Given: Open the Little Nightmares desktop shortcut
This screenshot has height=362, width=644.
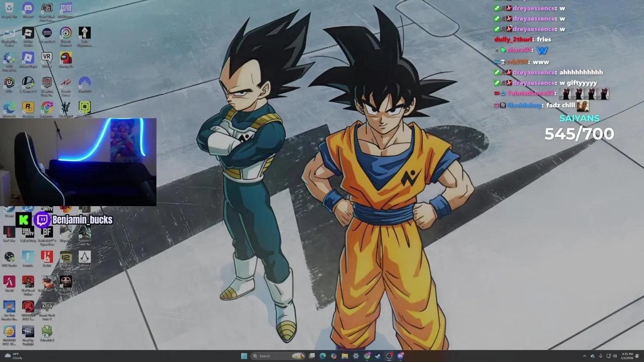Looking at the screenshot, I should click(85, 36).
